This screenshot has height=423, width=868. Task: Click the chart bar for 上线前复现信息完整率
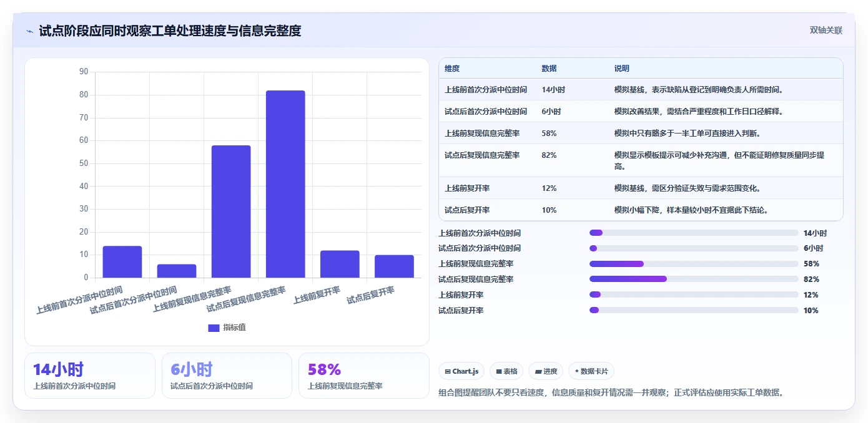(231, 211)
